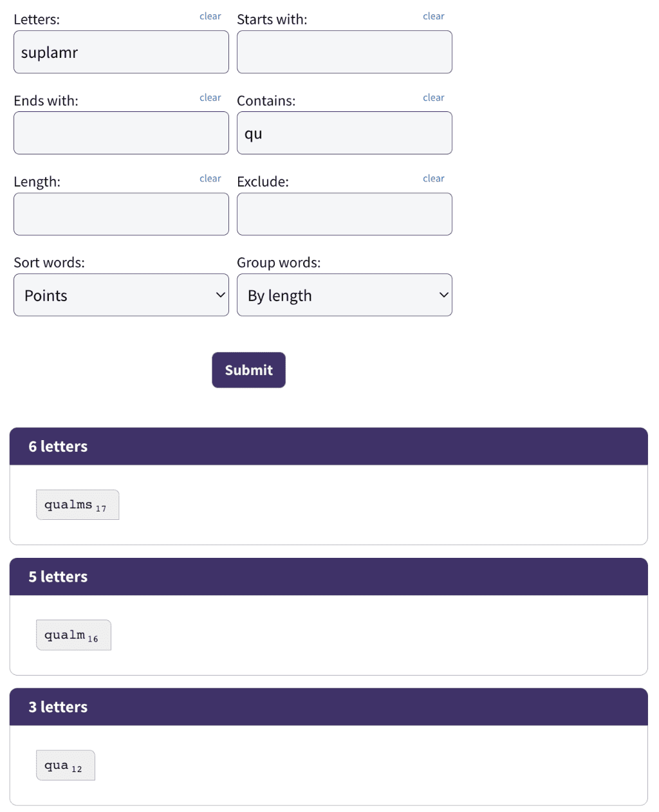The image size is (659, 812).
Task: Focus the Ends with text box
Action: click(x=121, y=133)
